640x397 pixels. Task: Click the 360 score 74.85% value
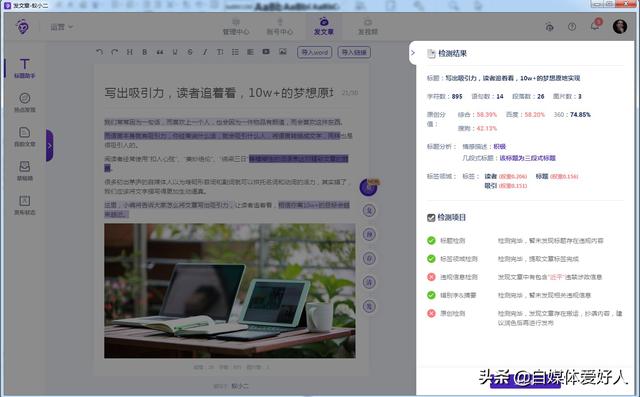(580, 115)
